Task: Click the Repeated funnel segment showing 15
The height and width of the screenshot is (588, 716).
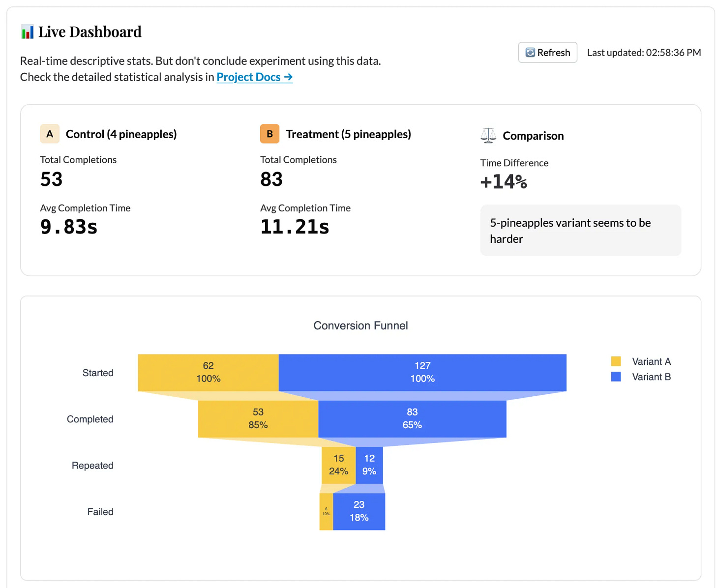Action: click(338, 465)
